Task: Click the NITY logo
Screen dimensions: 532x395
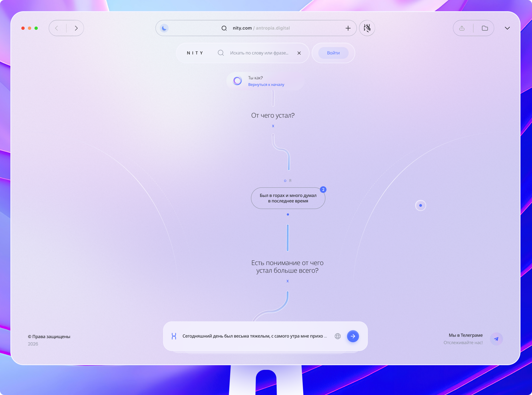Action: 195,53
